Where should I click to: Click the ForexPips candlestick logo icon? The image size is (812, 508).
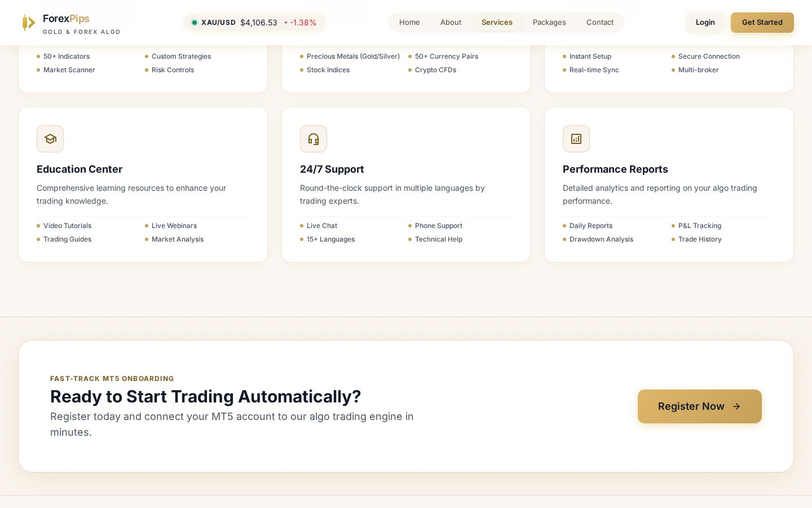pyautogui.click(x=28, y=23)
